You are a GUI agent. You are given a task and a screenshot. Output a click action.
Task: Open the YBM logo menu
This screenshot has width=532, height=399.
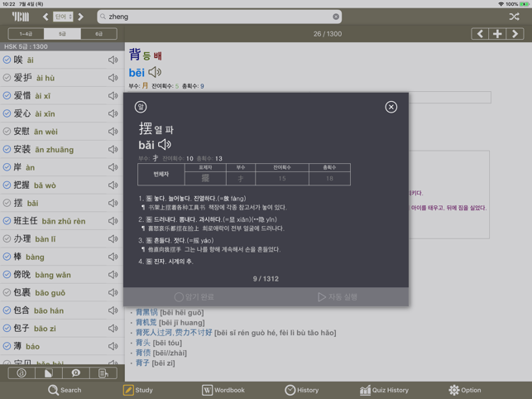click(21, 17)
